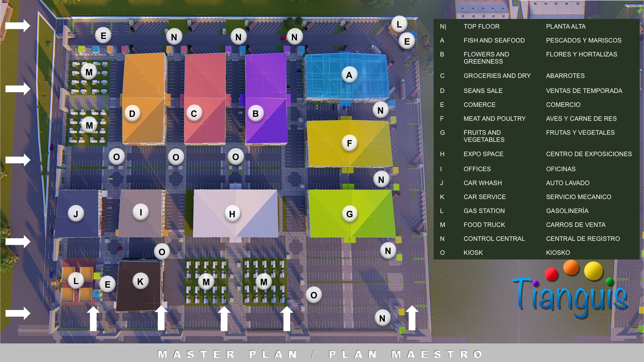Click the circular A marker on the blue building
The image size is (644, 362).
349,75
